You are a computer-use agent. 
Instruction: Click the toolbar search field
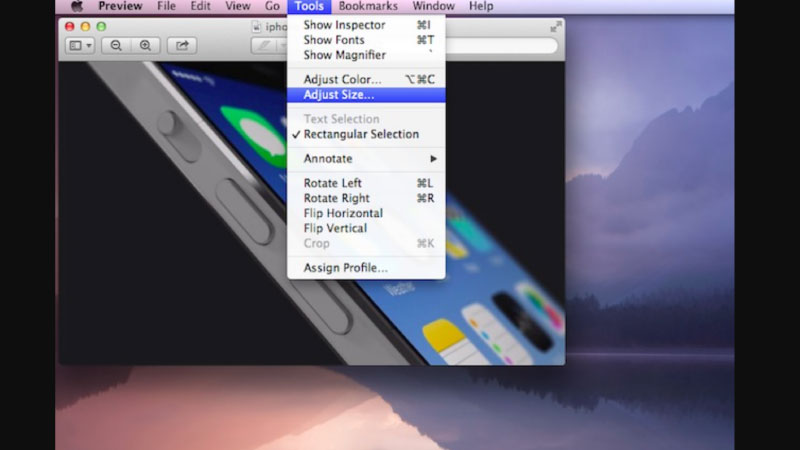[x=500, y=45]
